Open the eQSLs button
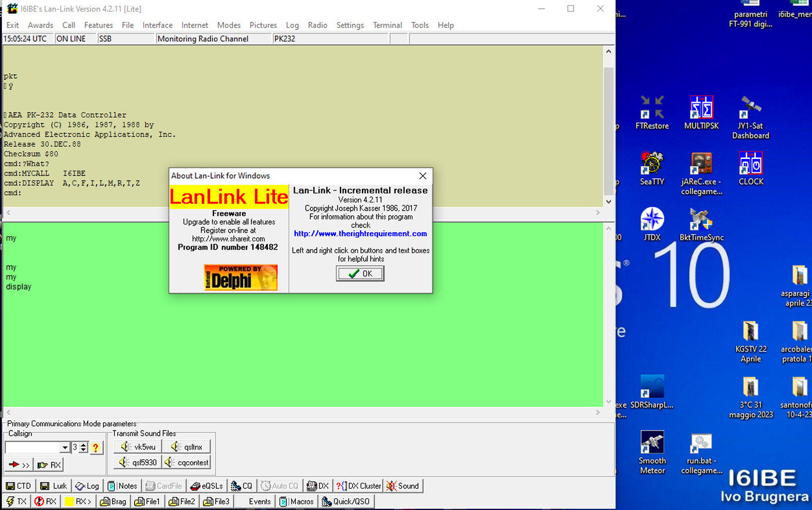 [x=206, y=486]
